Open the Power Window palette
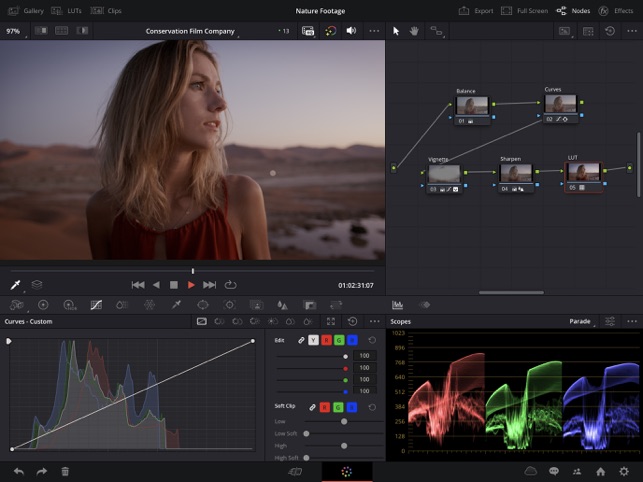Screen dimensions: 643x482 pyautogui.click(x=203, y=305)
